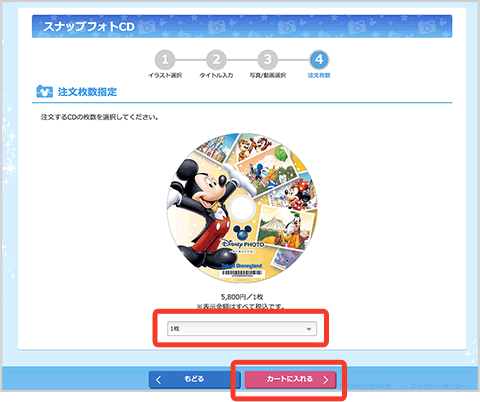Click the Mickey CD label preview image
The height and width of the screenshot is (402, 480).
tap(242, 208)
